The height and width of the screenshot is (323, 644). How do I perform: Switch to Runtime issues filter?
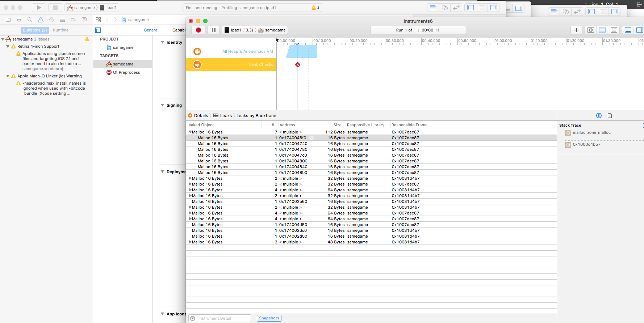click(60, 30)
